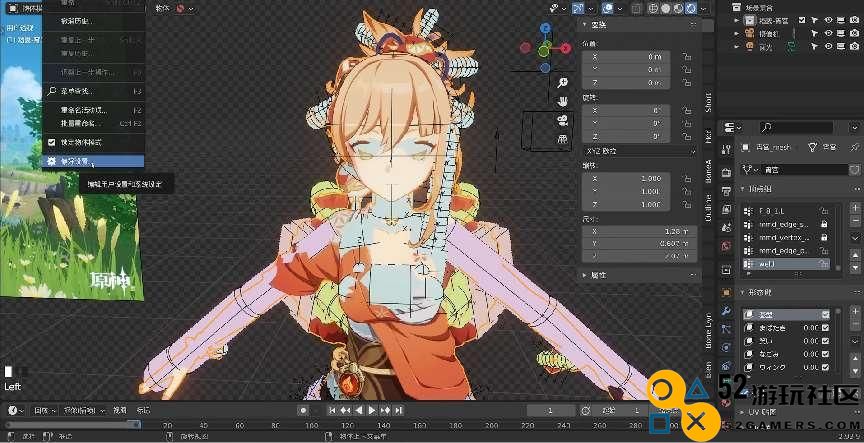Select the 笑い shape key row
Screen dimensions: 864x443
coord(786,341)
